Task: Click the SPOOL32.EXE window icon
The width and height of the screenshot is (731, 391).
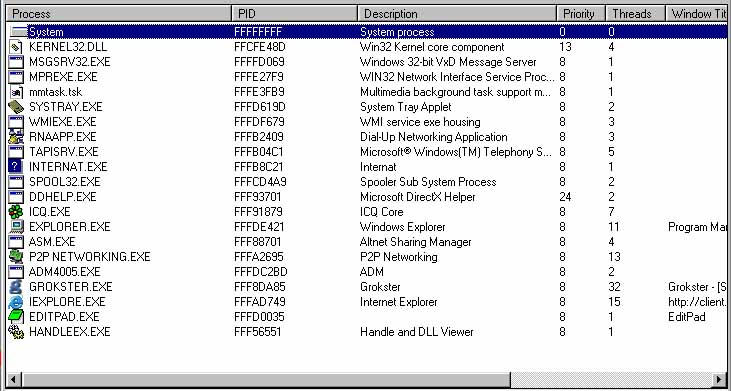Action: pos(16,181)
